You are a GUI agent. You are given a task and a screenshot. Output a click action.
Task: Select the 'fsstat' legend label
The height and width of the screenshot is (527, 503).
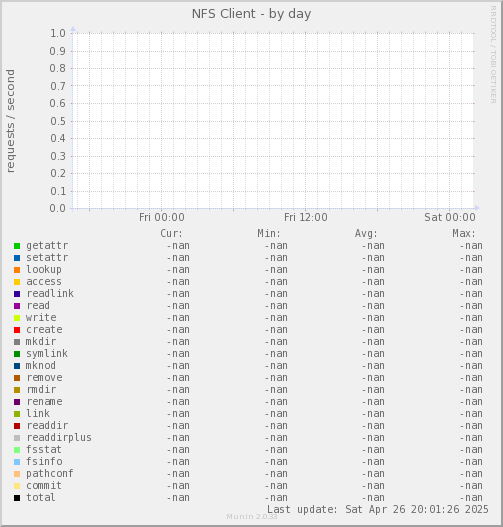click(x=44, y=450)
